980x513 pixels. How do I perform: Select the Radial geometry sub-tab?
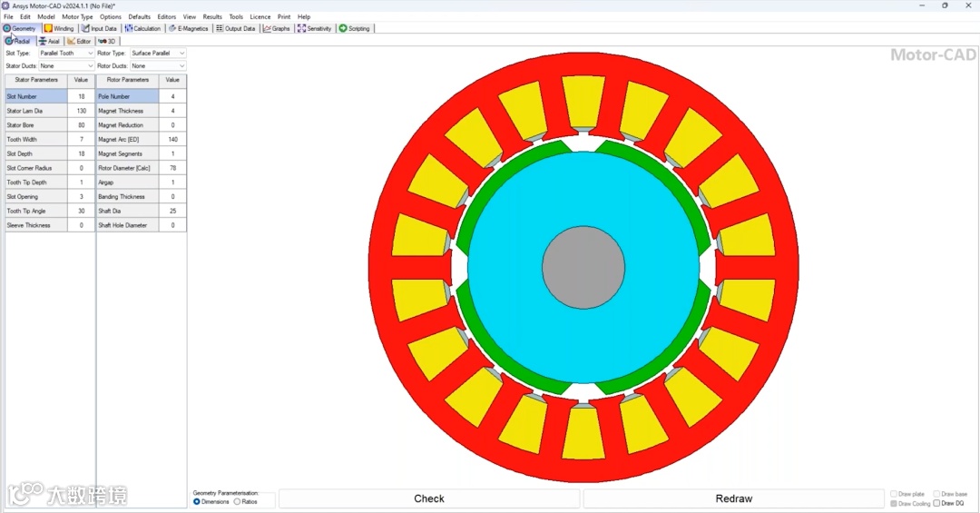(18, 41)
